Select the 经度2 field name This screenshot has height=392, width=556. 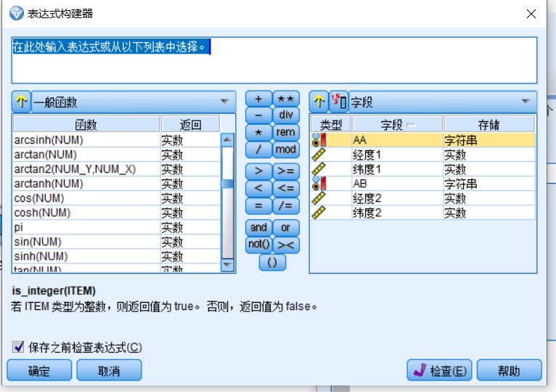(x=367, y=199)
